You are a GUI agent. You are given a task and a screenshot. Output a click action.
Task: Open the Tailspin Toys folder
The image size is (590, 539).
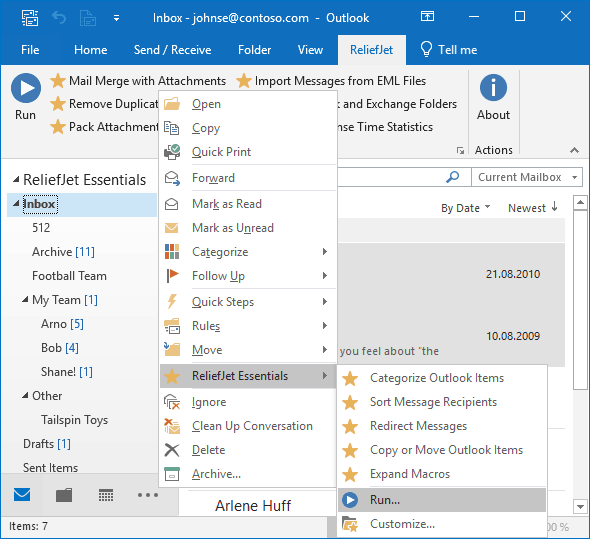coord(75,420)
